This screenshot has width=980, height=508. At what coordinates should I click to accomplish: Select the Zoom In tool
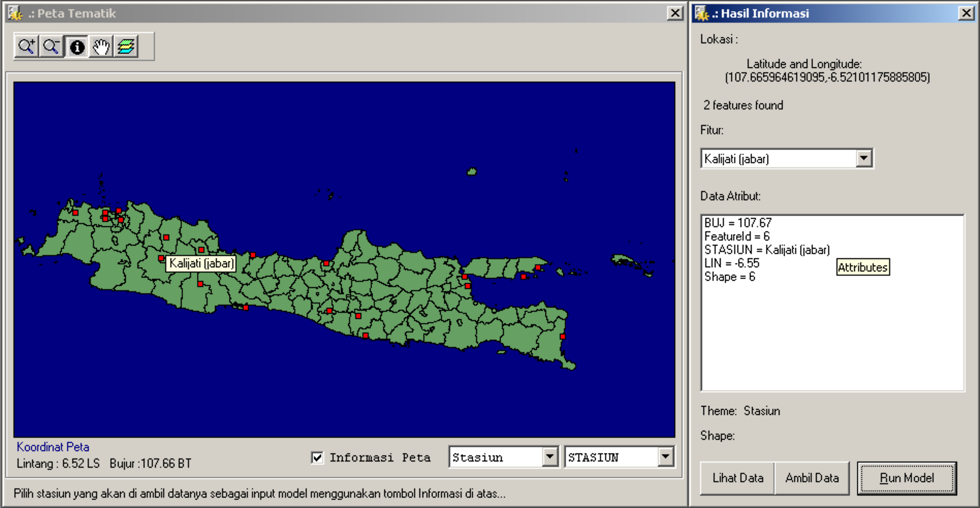pos(26,47)
